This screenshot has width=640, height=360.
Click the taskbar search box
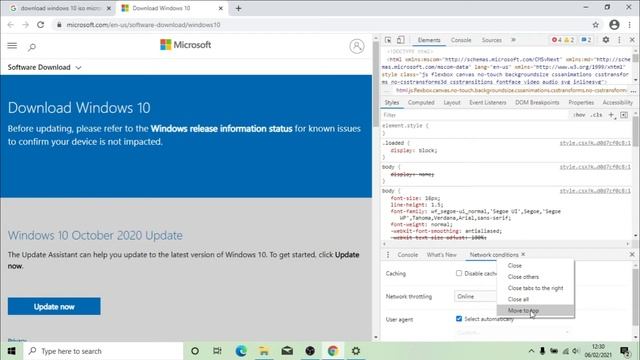(104, 351)
